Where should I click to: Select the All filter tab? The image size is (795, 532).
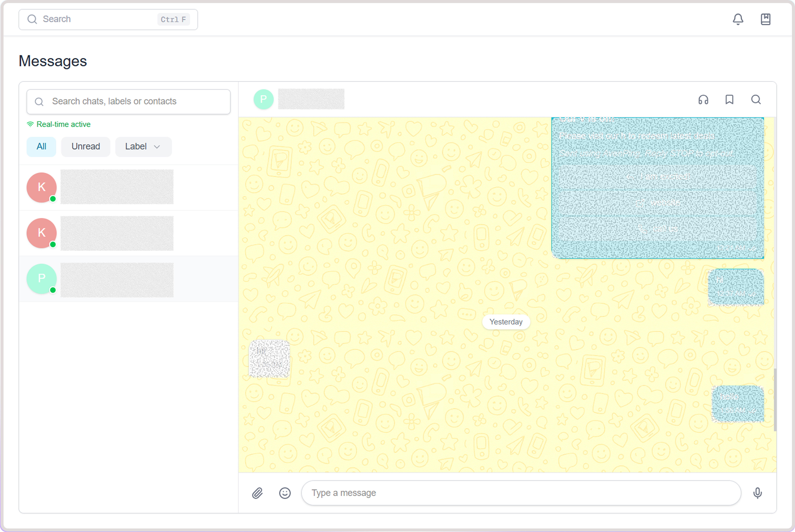[x=41, y=147]
